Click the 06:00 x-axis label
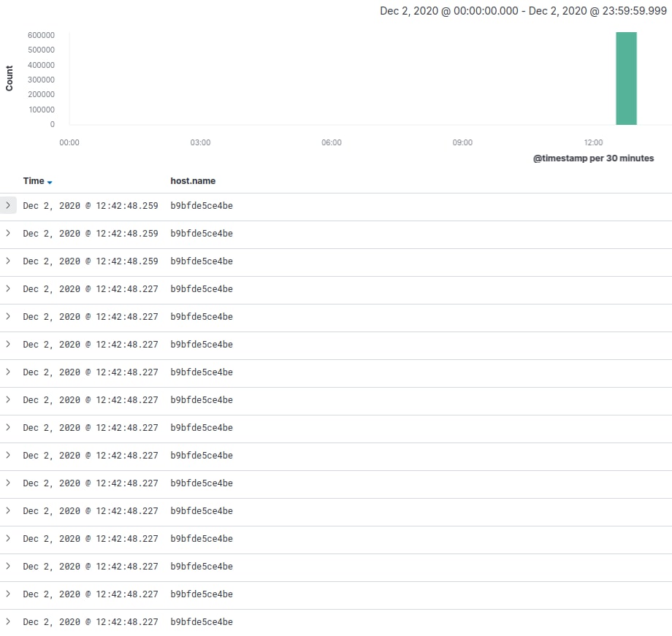Viewport: 672px width, 636px height. (332, 142)
